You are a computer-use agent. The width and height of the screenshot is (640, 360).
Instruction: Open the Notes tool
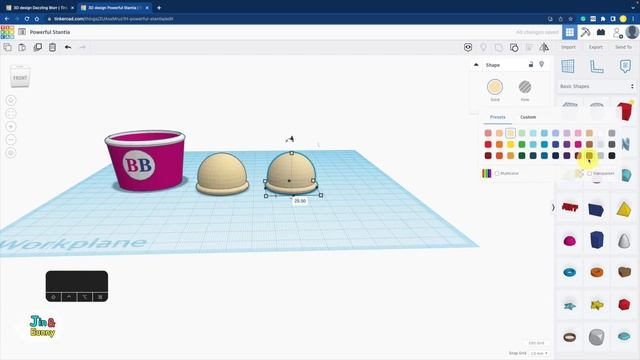click(x=625, y=66)
